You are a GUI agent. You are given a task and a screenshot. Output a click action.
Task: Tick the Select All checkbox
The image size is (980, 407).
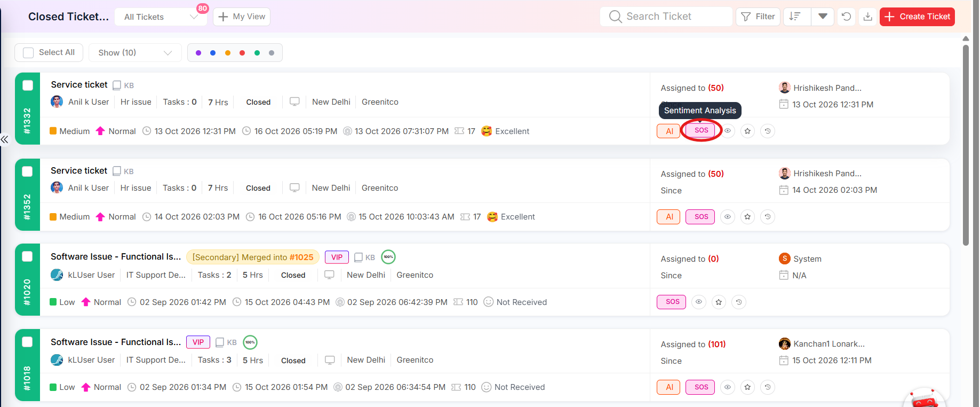(x=29, y=52)
